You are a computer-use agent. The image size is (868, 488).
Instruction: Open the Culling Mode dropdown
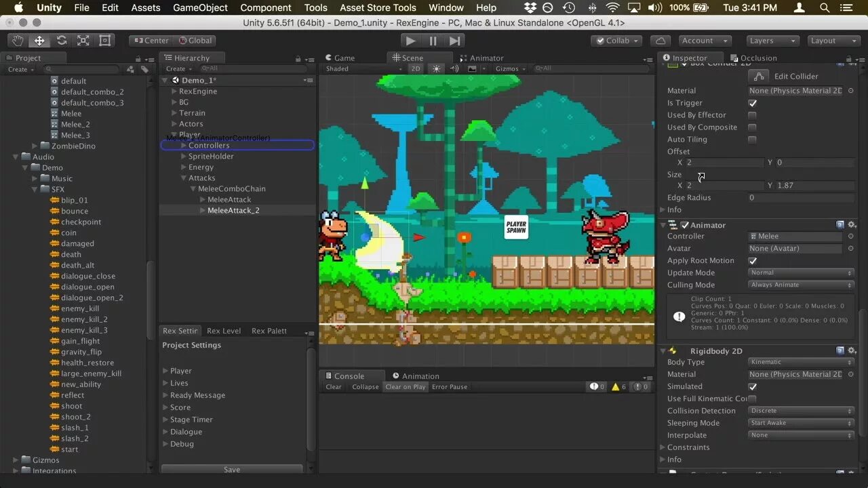tap(801, 285)
